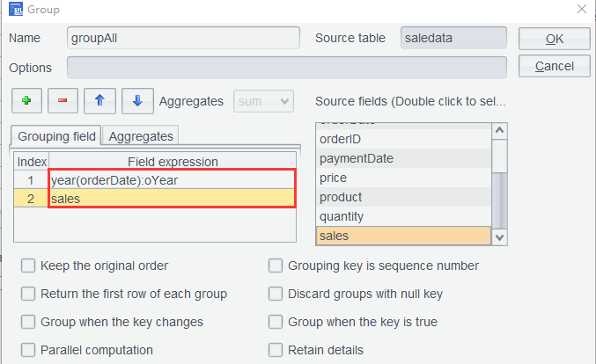596x364 pixels.
Task: Click the blue move-down arrow icon
Action: (x=137, y=101)
